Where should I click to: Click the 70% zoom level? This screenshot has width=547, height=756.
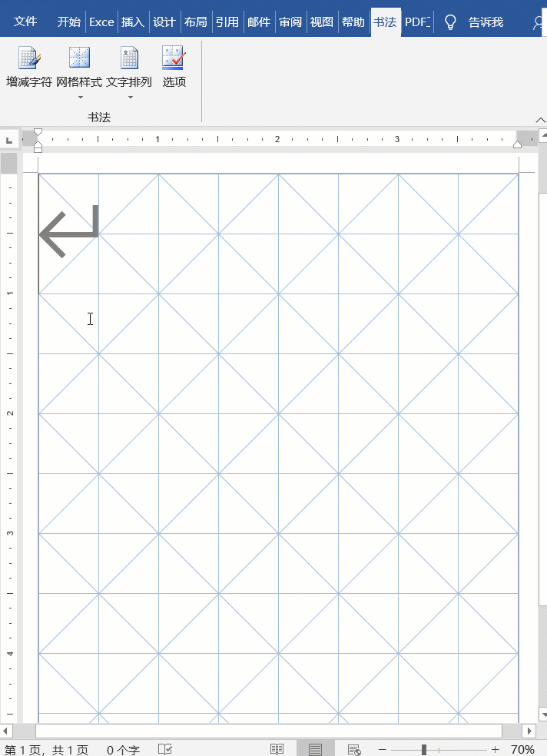tap(522, 749)
